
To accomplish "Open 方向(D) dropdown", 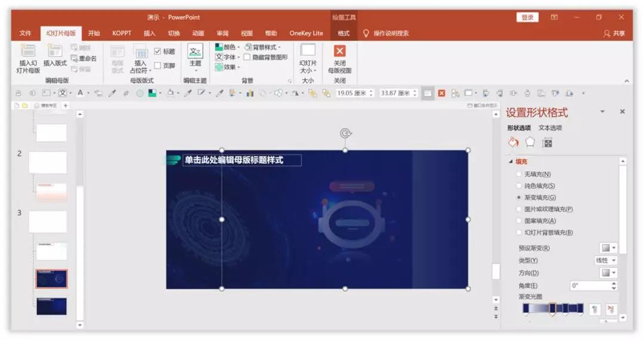I will (608, 273).
